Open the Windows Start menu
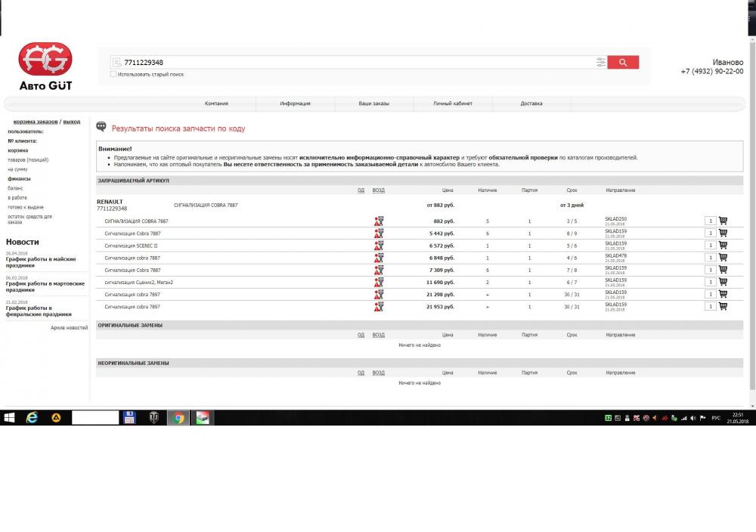Viewport: 756px width, 532px height. 9,418
